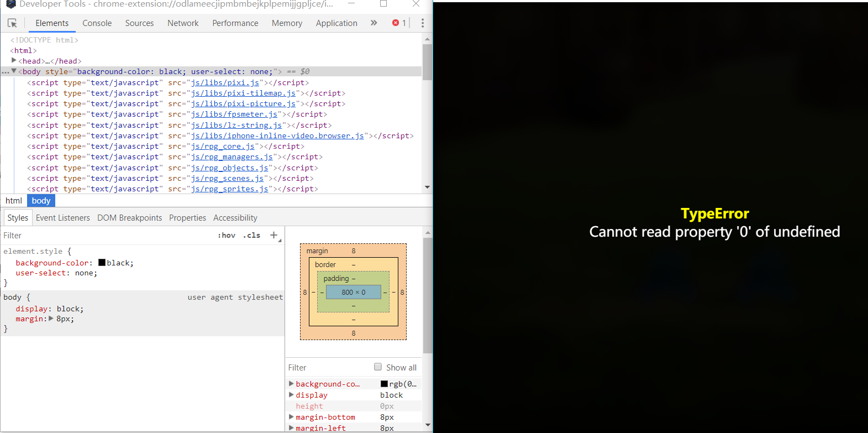Viewport: 868px width, 433px height.
Task: Open the Performance tab
Action: [x=235, y=23]
